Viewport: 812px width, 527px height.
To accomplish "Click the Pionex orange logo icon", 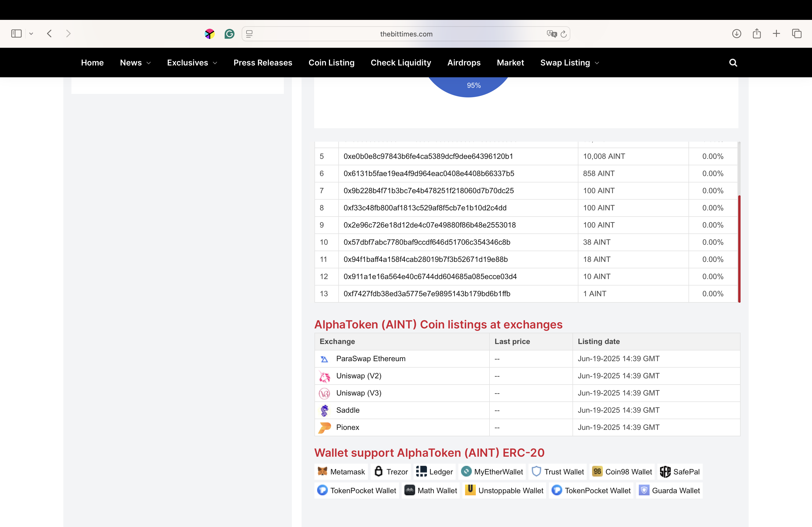I will [324, 427].
